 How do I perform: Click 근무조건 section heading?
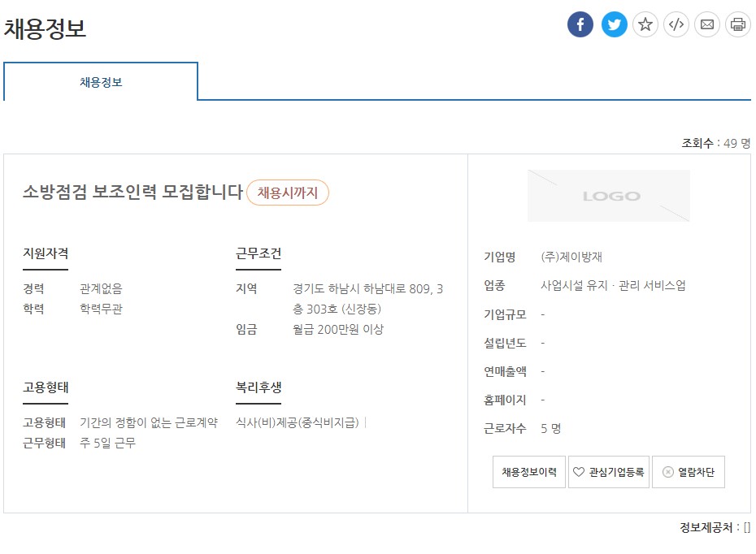click(259, 253)
